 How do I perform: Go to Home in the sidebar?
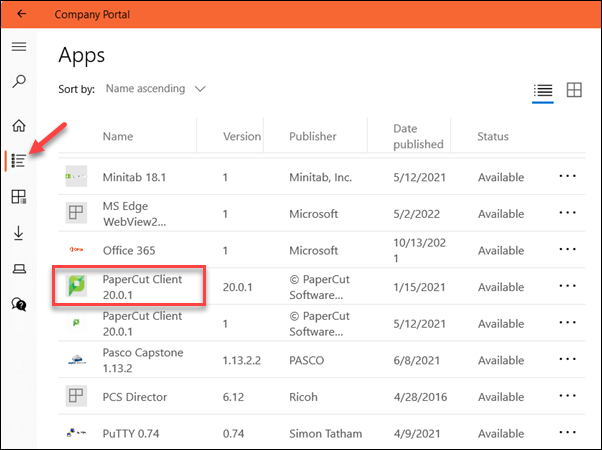(19, 126)
